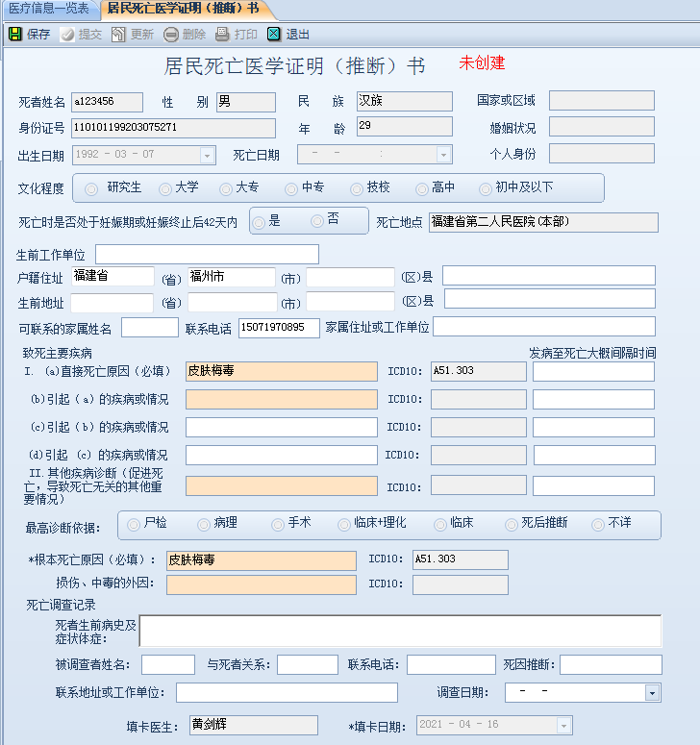Click the (c)引起(b)的疾病或情况 field
Screen dimensions: 700x745
pos(282,427)
